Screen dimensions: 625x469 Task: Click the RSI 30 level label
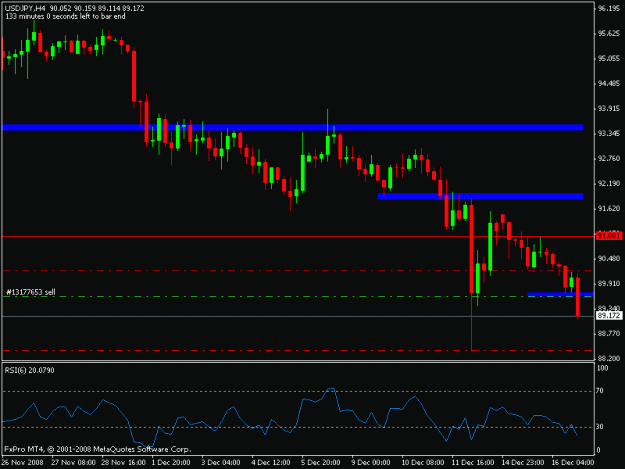[x=600, y=427]
